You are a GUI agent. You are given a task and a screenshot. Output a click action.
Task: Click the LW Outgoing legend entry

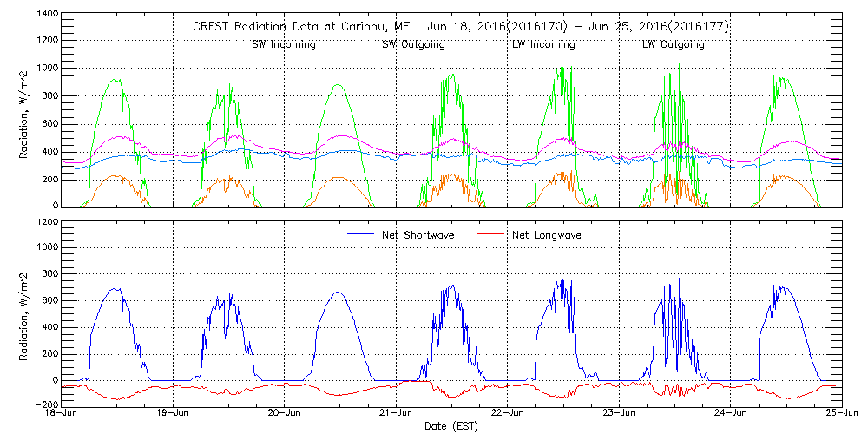click(x=673, y=44)
